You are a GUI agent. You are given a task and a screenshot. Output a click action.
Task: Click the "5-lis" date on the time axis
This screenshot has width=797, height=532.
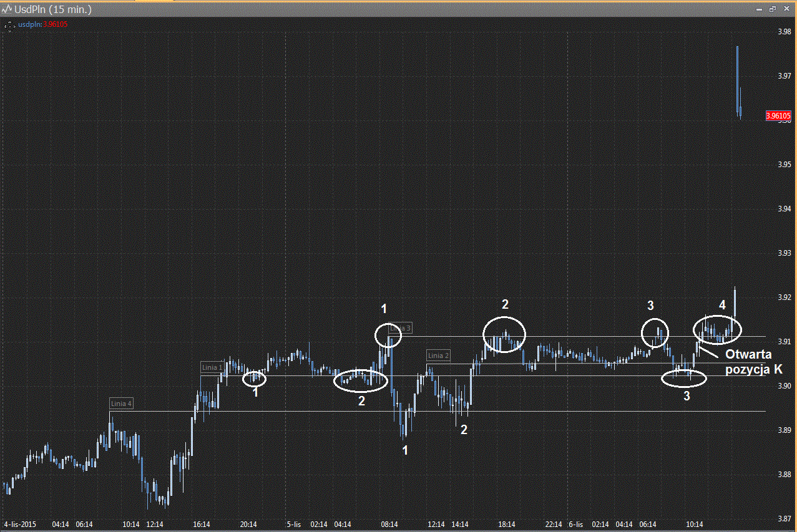click(x=294, y=525)
